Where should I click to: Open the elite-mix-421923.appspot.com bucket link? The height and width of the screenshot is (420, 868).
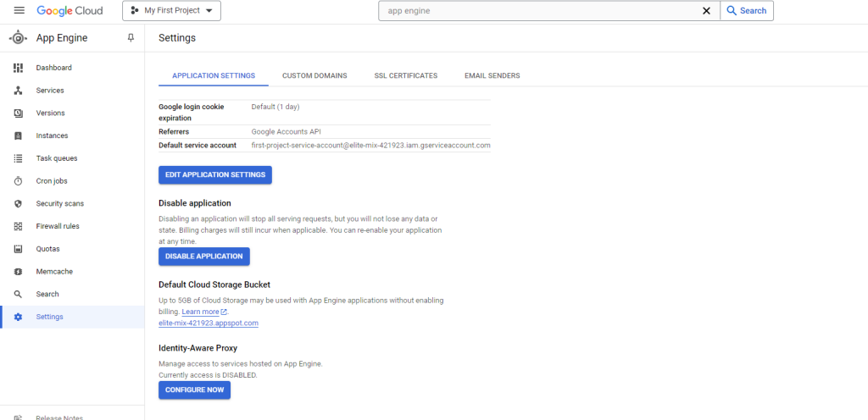coord(208,323)
